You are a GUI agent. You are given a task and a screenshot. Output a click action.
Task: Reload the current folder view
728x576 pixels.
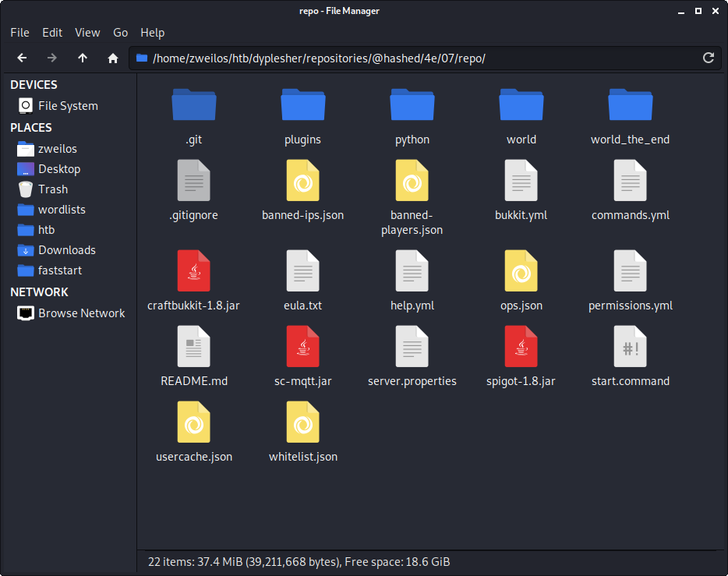pyautogui.click(x=708, y=58)
